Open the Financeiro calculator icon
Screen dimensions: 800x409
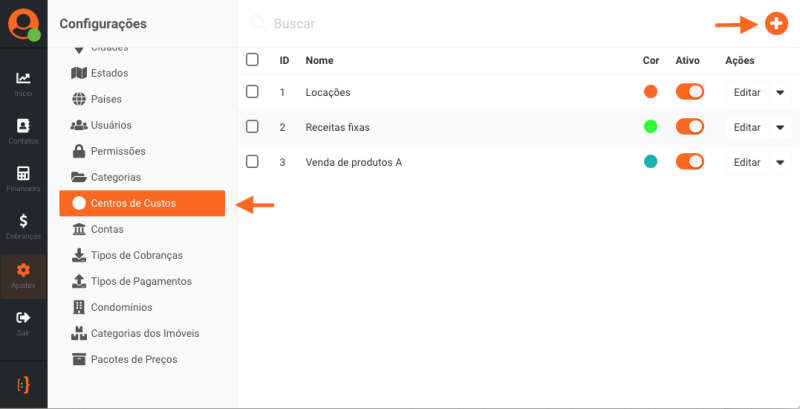pyautogui.click(x=23, y=177)
